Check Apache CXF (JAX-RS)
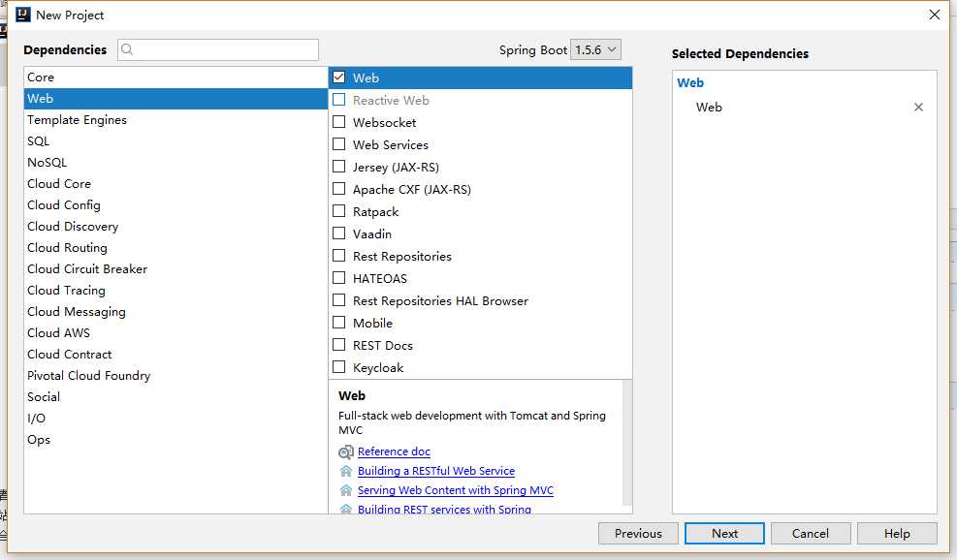 tap(338, 189)
